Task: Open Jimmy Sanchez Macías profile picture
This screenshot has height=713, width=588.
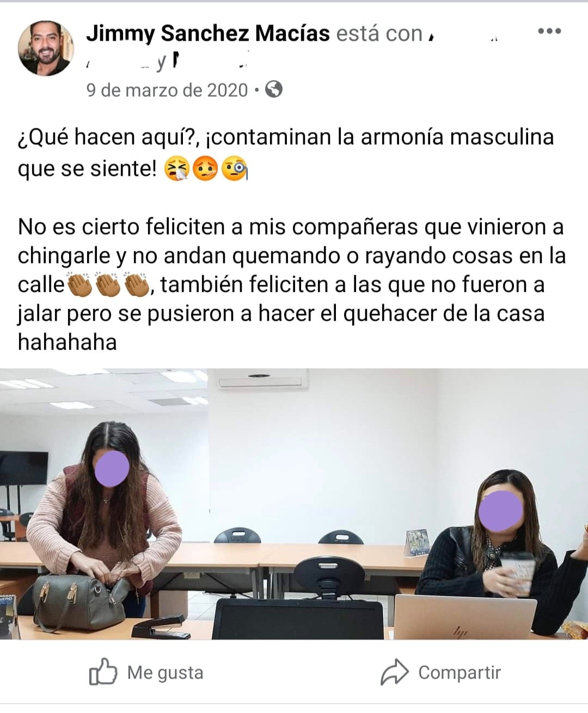Action: 46,48
